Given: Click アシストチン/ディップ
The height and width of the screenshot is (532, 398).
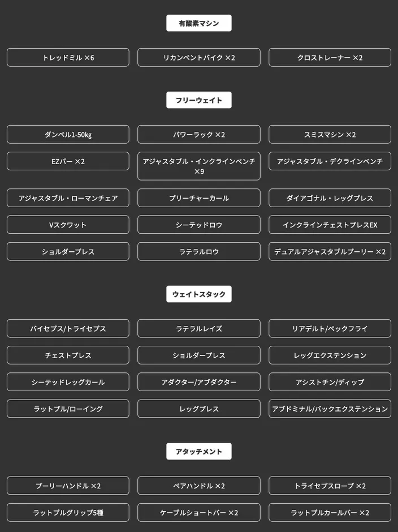Looking at the screenshot, I should tap(330, 382).
